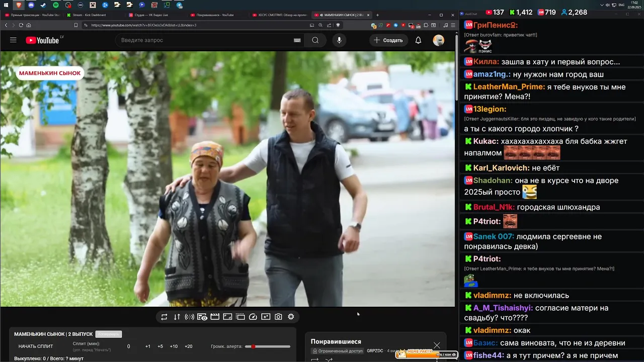644x362 pixels.
Task: Add +1 minute to split
Action: click(148, 346)
